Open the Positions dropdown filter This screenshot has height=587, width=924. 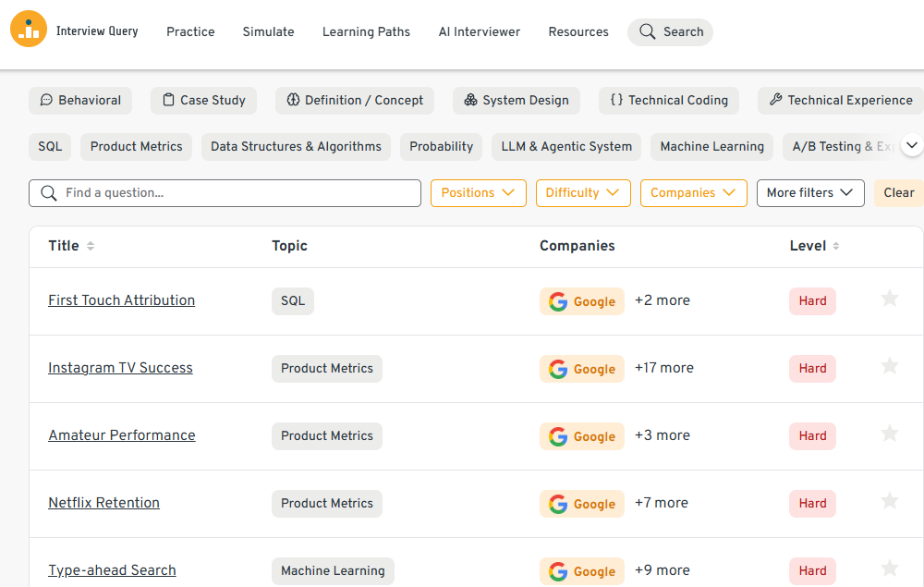pyautogui.click(x=478, y=193)
